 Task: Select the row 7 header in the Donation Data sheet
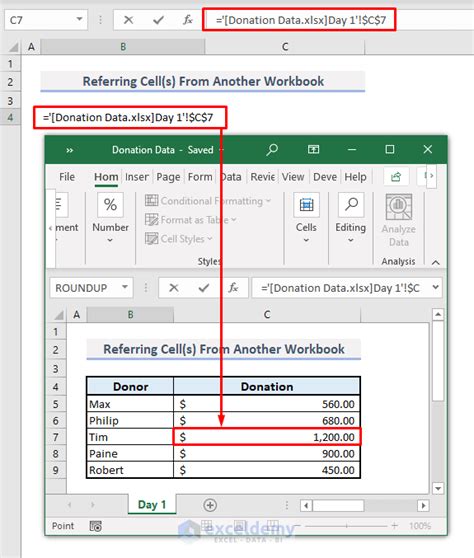point(56,437)
